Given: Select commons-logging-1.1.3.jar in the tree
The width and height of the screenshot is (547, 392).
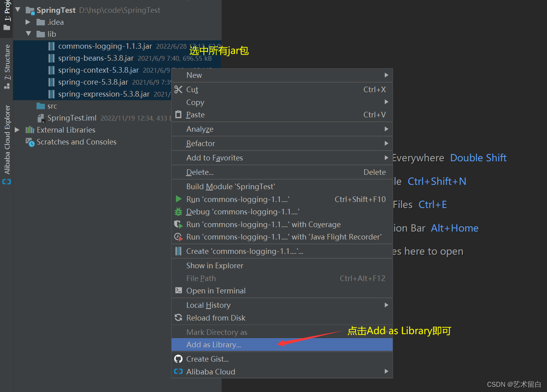Looking at the screenshot, I should (x=105, y=46).
